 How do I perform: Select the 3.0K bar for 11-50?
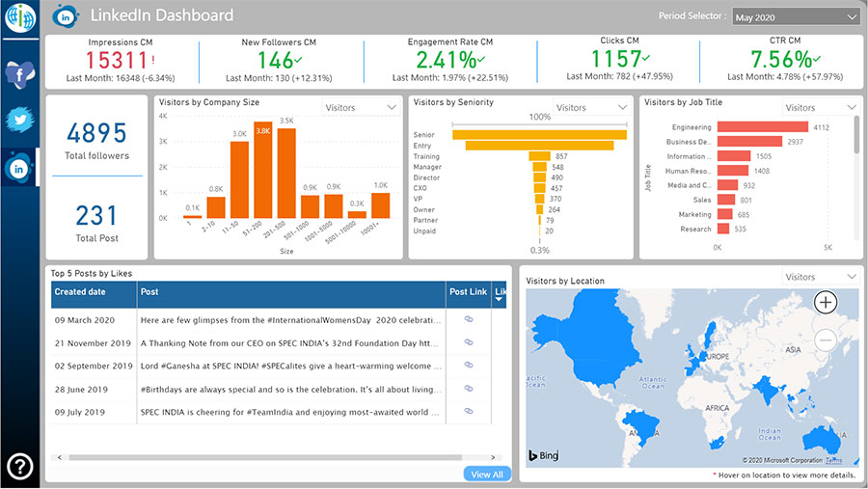click(x=239, y=180)
